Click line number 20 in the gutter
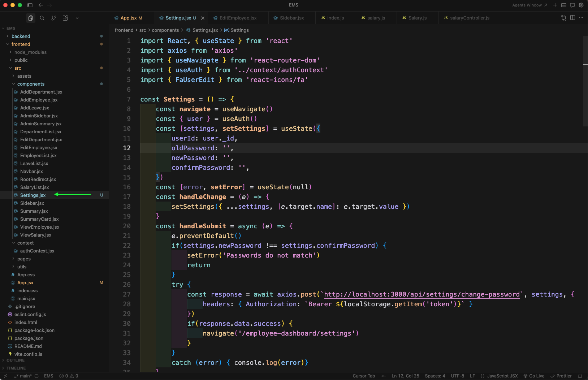The image size is (588, 380). (127, 226)
